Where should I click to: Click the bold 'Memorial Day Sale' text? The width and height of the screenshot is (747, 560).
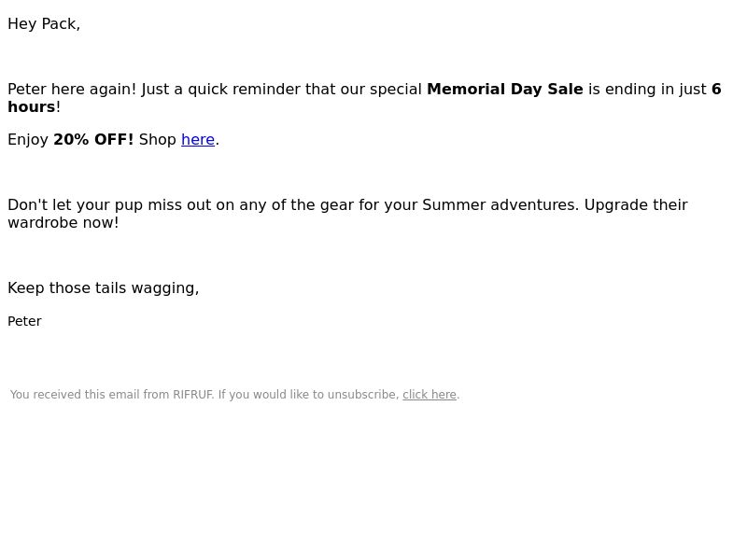click(504, 89)
